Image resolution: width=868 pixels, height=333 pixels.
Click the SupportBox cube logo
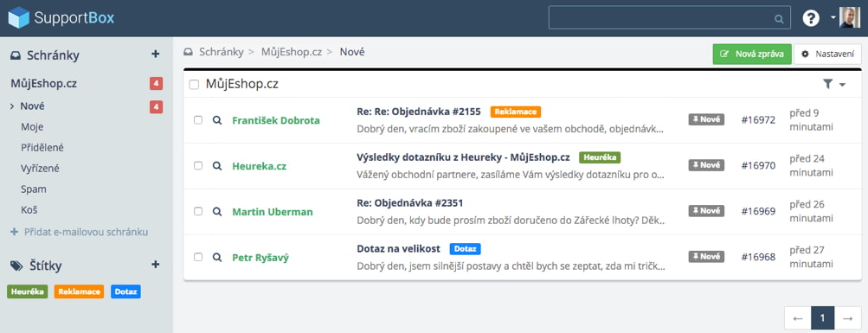click(x=18, y=17)
